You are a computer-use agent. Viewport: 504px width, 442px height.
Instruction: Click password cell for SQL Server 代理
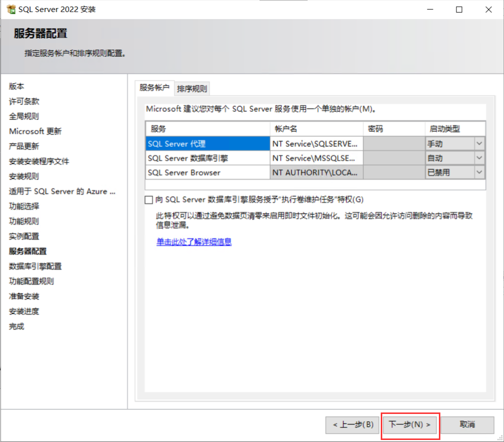394,144
